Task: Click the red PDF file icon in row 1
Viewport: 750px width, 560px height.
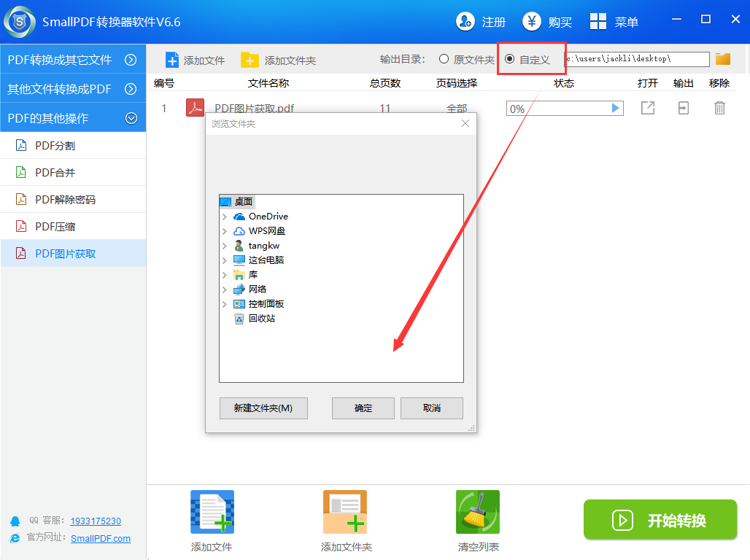Action: [x=195, y=108]
